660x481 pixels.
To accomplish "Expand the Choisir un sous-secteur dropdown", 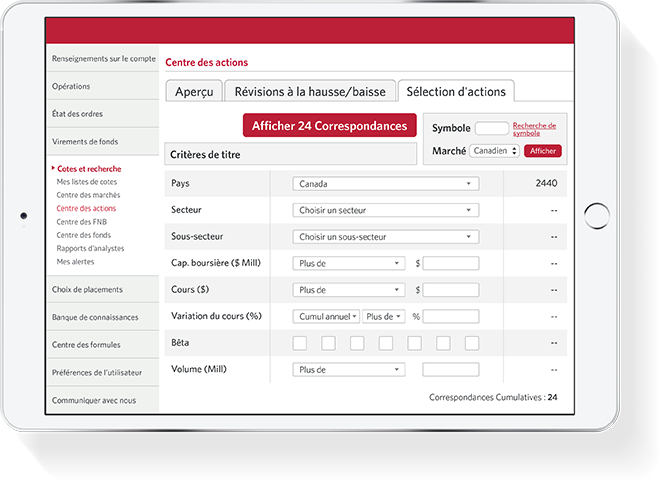I will click(386, 237).
